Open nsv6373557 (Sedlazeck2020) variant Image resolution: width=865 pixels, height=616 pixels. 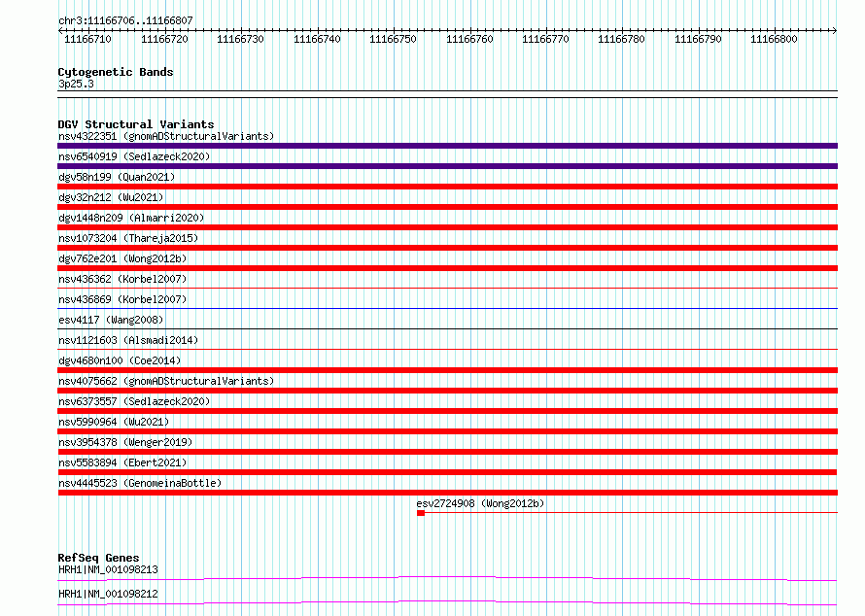tap(134, 401)
